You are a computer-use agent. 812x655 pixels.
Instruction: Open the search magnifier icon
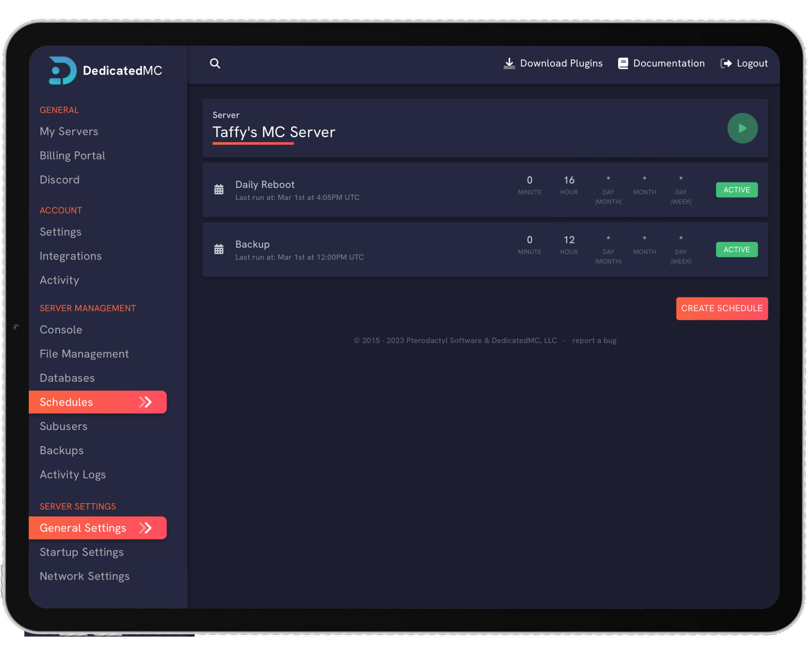(x=215, y=63)
